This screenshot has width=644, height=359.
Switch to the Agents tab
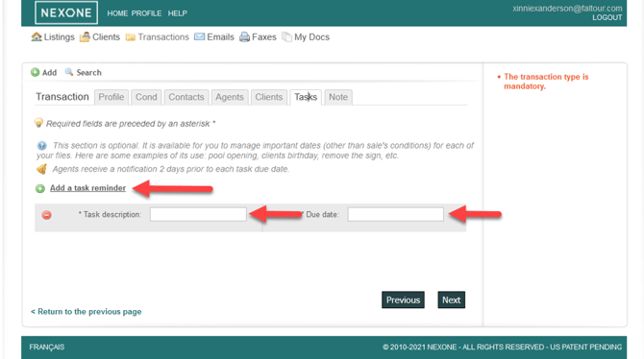[x=230, y=97]
